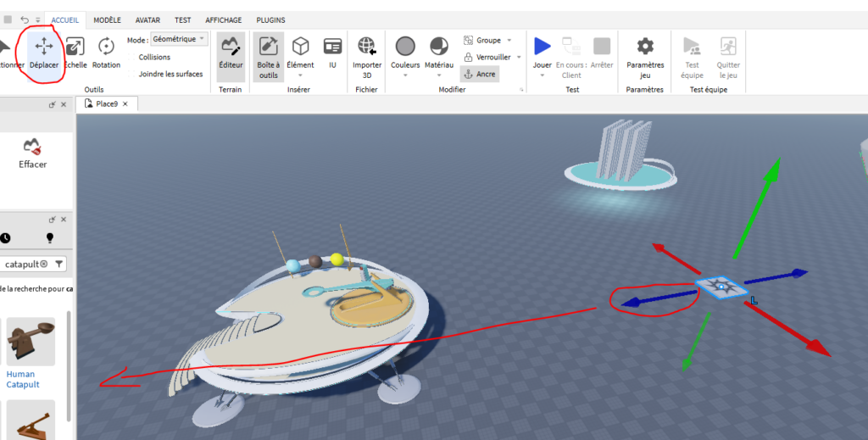Click the Verrouiller lock button
The image size is (868, 440).
487,57
